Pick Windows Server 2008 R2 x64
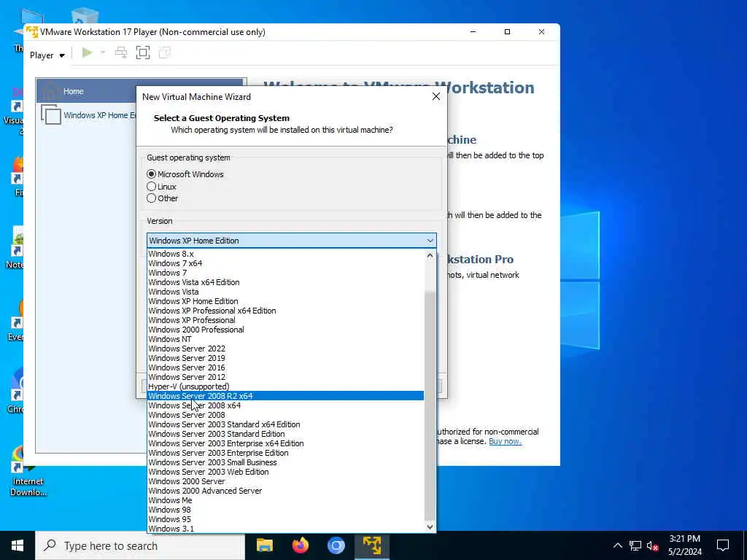747x560 pixels. 285,396
